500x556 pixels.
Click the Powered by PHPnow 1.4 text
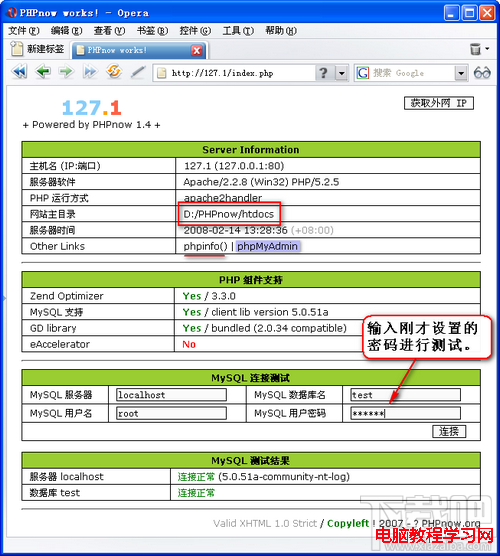[x=91, y=125]
